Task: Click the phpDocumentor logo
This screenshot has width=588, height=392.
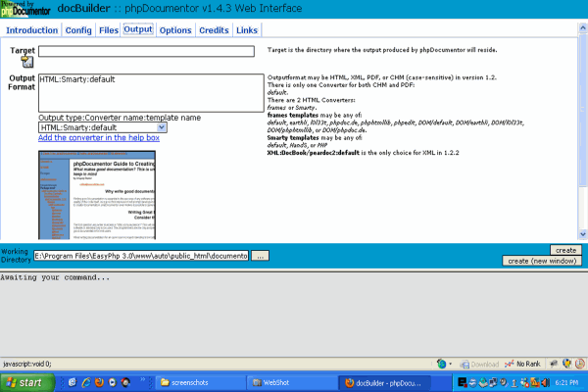Action: pos(25,10)
